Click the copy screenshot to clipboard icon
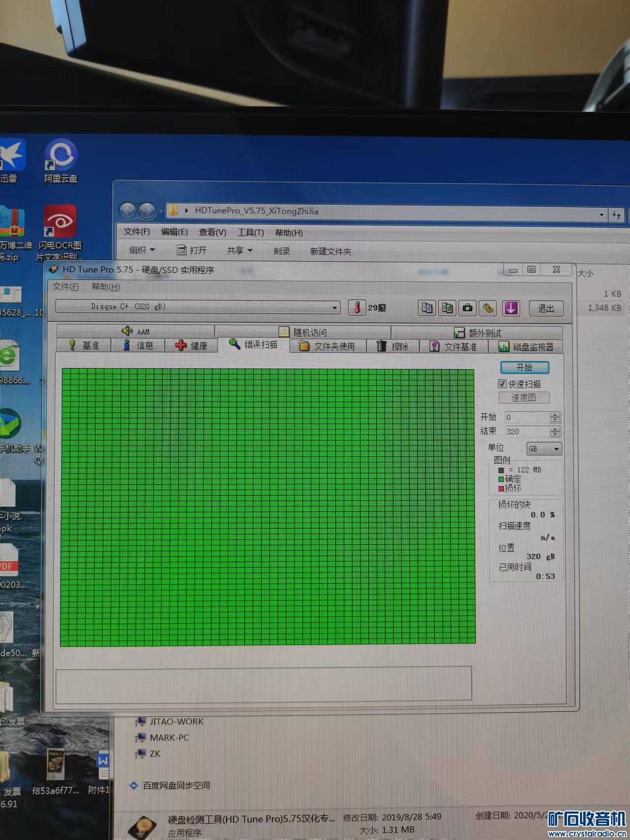 pyautogui.click(x=447, y=308)
